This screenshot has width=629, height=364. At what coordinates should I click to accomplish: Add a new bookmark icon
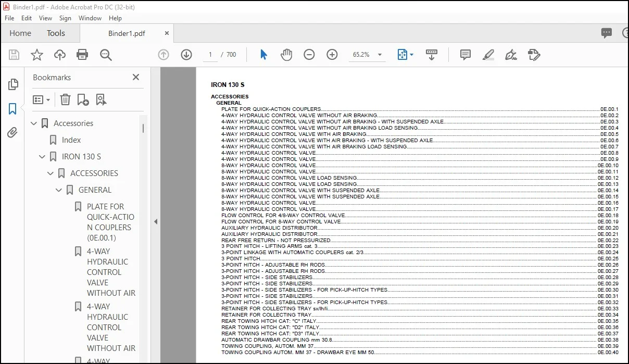(x=83, y=99)
